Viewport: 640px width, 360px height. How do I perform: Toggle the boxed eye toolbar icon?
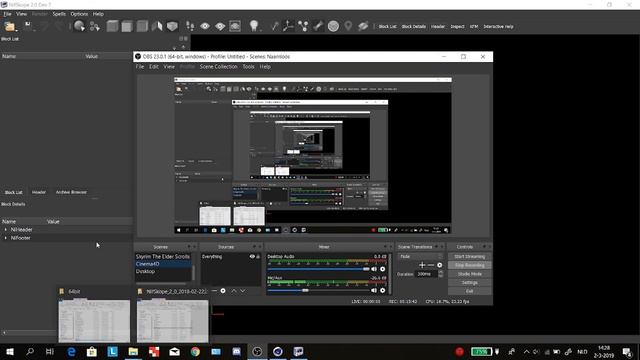coord(235,27)
